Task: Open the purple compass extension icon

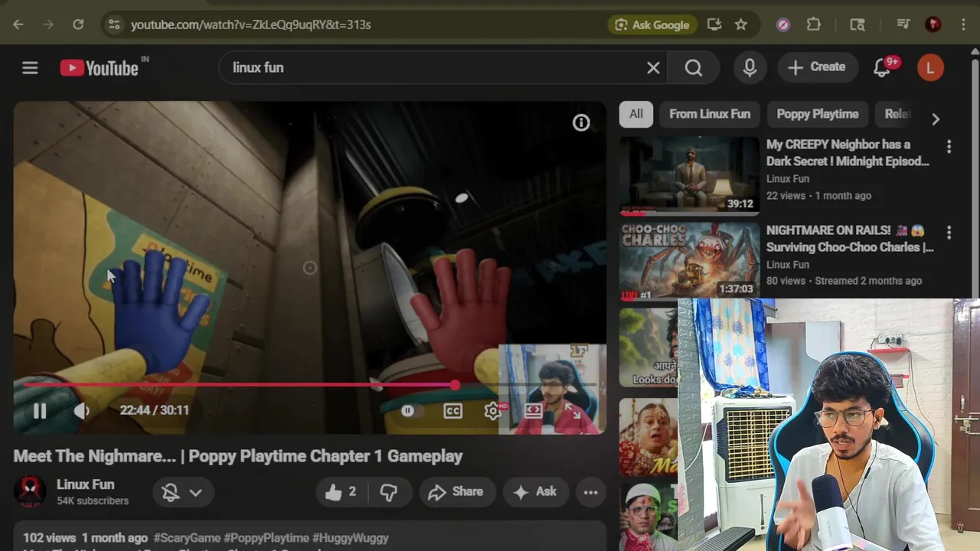Action: [x=783, y=24]
